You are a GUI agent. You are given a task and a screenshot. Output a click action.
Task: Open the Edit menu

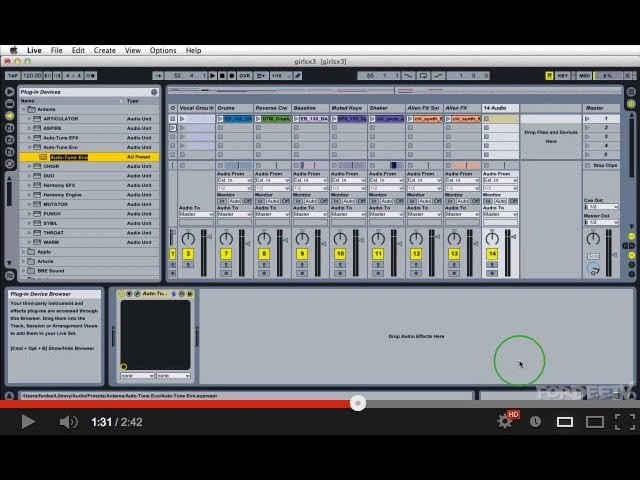pyautogui.click(x=78, y=50)
